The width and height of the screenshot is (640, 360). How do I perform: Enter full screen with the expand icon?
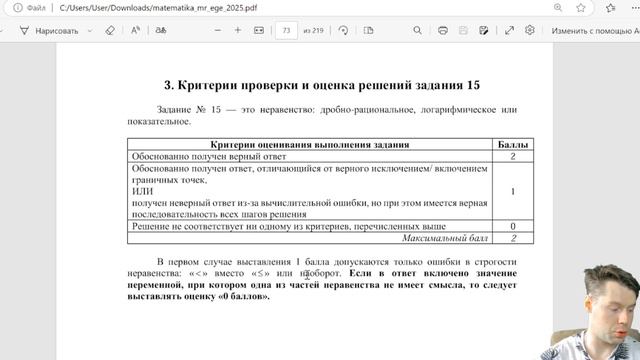509,31
